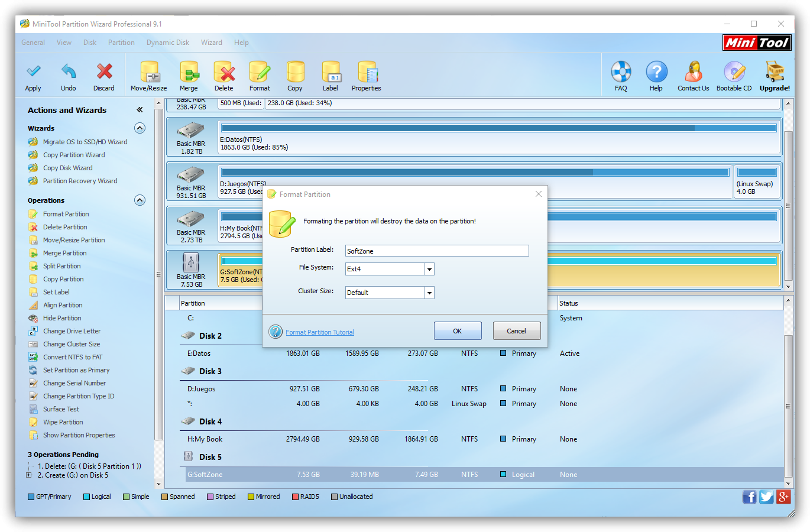This screenshot has height=532, width=810.
Task: Click the Partition column header
Action: pyautogui.click(x=193, y=303)
